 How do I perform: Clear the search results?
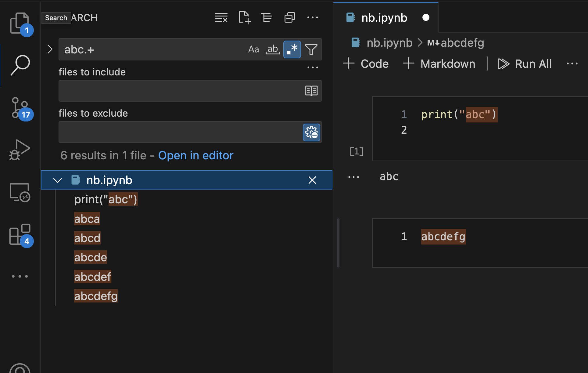pyautogui.click(x=221, y=17)
